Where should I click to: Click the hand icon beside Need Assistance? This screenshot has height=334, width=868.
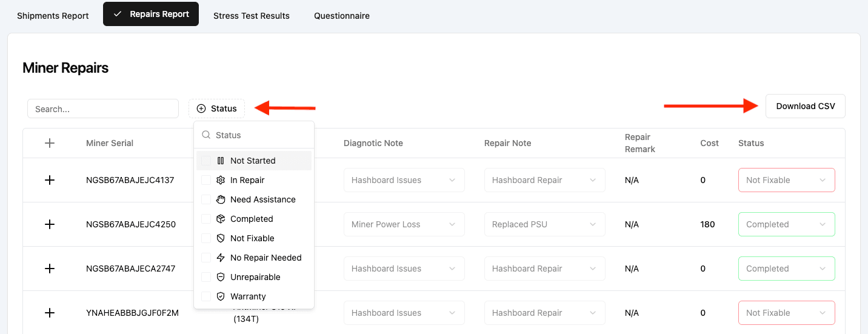(221, 199)
